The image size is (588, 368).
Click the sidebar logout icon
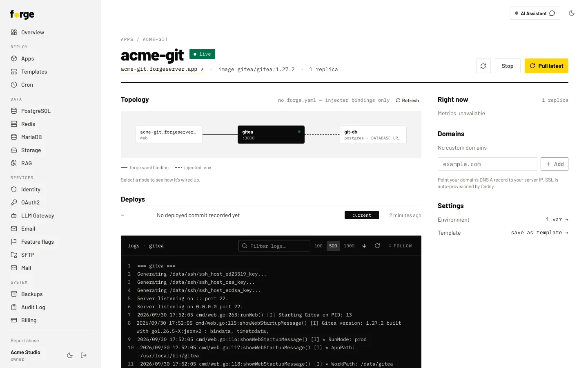point(84,355)
